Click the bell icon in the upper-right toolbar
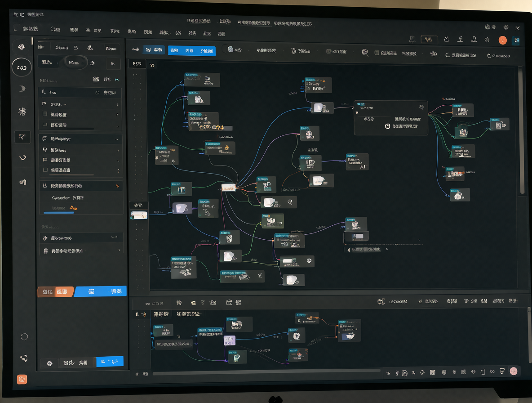The height and width of the screenshot is (403, 532). tap(447, 40)
